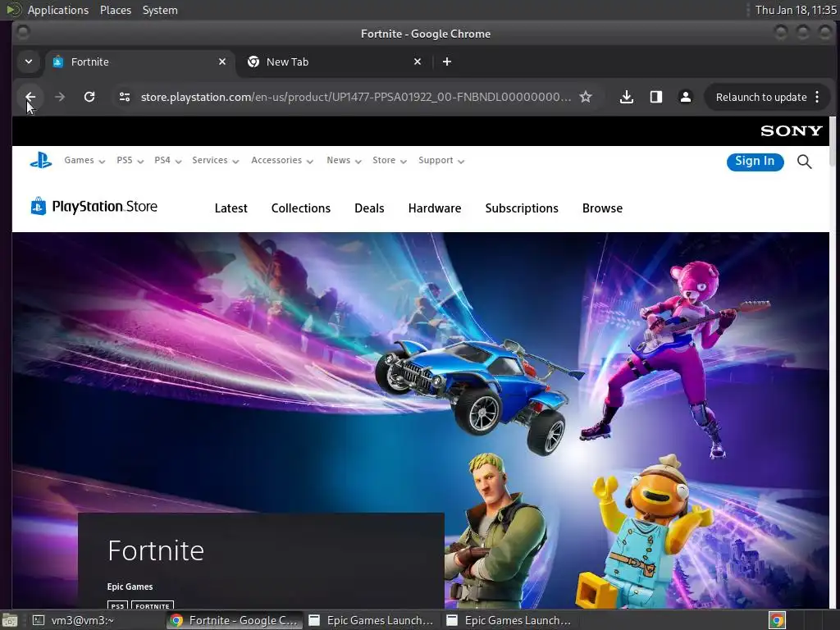Expand the Services dropdown menu

tap(216, 160)
